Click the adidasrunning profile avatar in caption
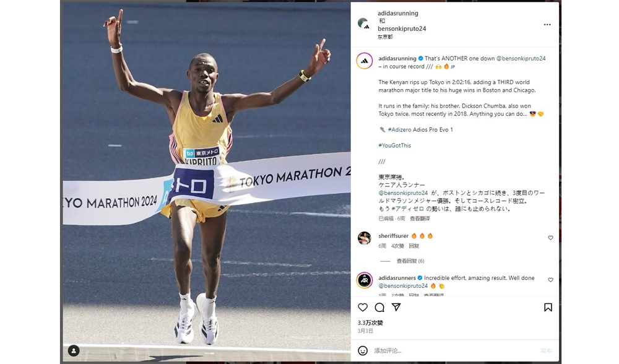619x364 pixels. pyautogui.click(x=365, y=61)
